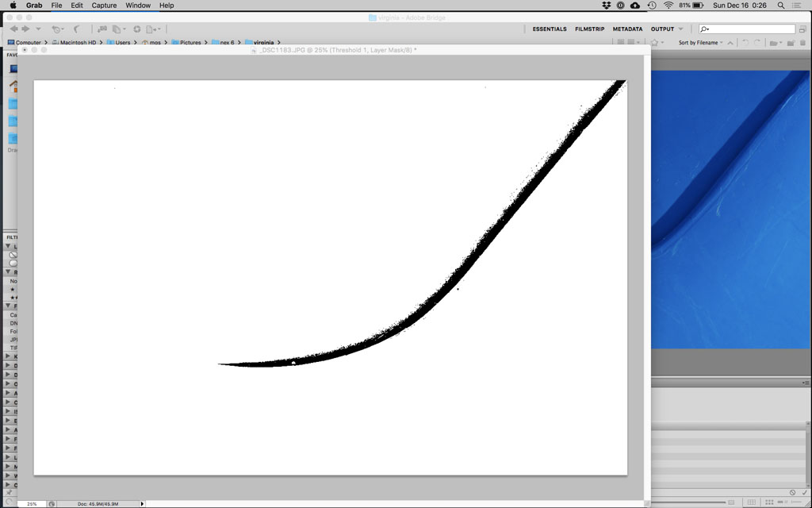Click the trash delete icon in Bridge
The height and width of the screenshot is (508, 812).
(802, 43)
